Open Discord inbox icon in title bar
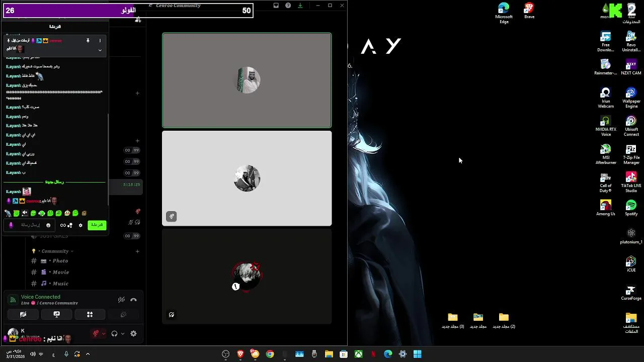The width and height of the screenshot is (644, 362). pyautogui.click(x=276, y=6)
